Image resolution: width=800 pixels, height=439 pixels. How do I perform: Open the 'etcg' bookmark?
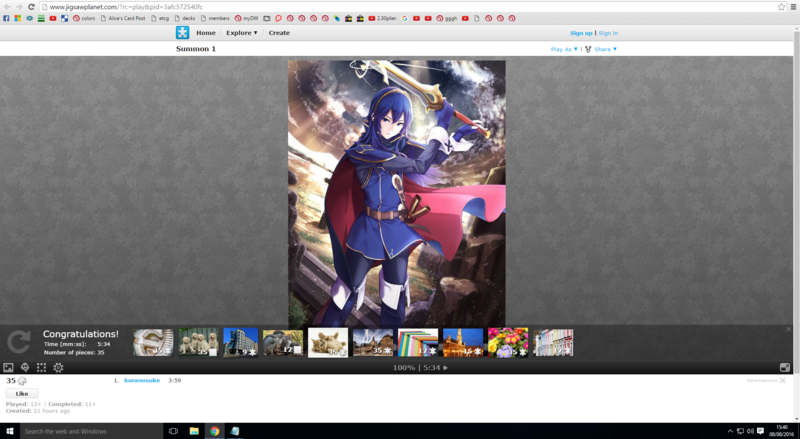click(160, 18)
